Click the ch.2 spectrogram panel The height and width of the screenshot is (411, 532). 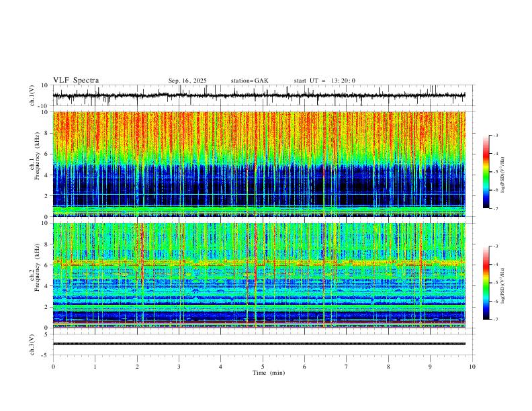pos(259,275)
